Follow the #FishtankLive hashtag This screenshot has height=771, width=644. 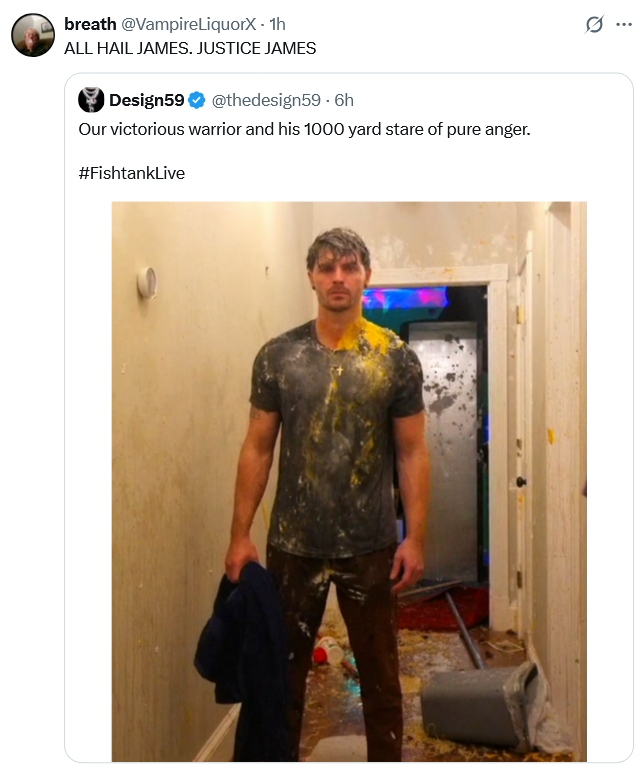click(132, 173)
